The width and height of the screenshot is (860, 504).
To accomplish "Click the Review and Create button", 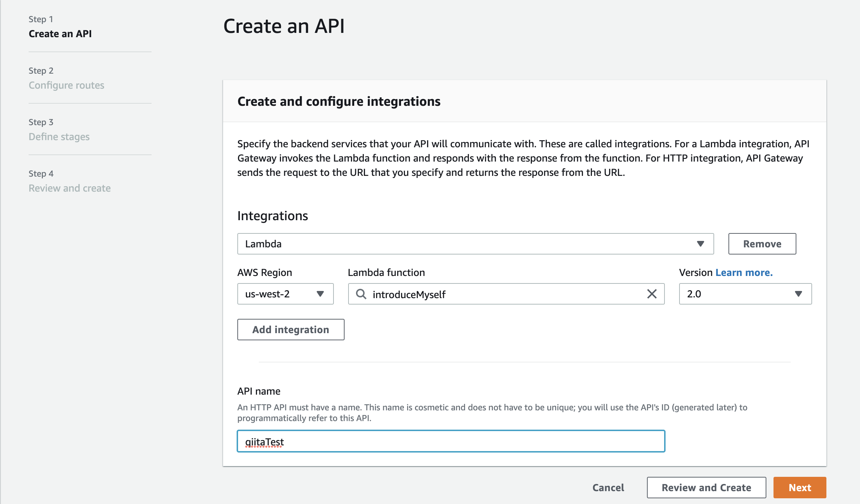I will tap(706, 487).
